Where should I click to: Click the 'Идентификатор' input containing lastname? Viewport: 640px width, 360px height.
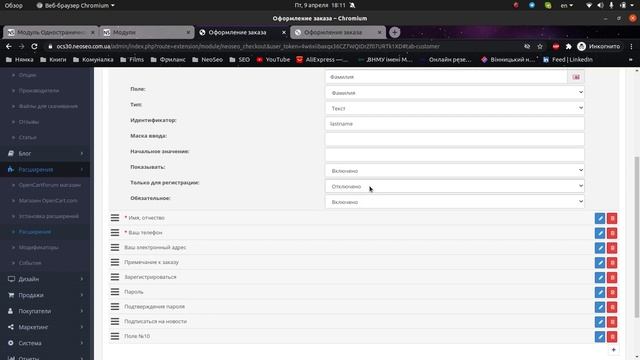[x=455, y=124]
